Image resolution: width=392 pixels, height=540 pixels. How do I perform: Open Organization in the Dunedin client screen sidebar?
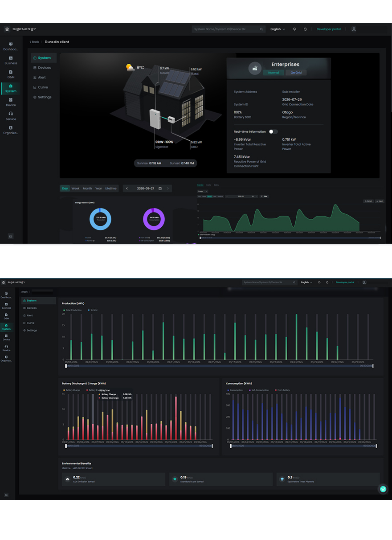[11, 130]
